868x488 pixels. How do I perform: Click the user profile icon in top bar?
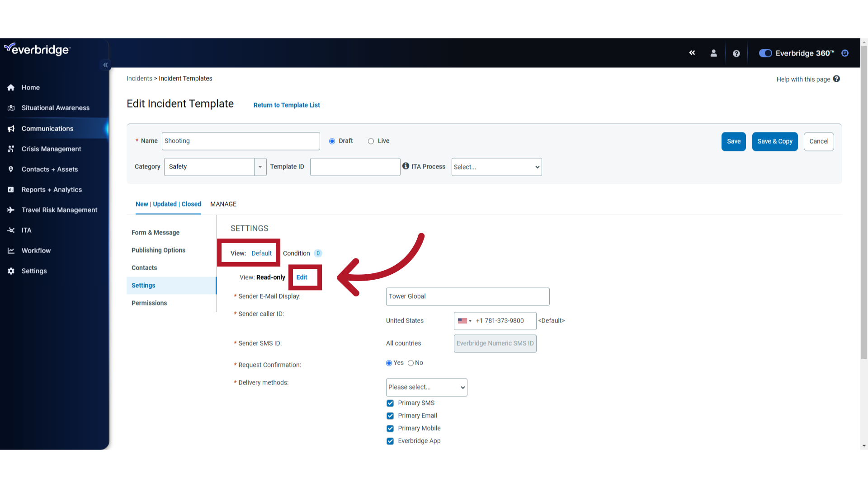click(713, 53)
